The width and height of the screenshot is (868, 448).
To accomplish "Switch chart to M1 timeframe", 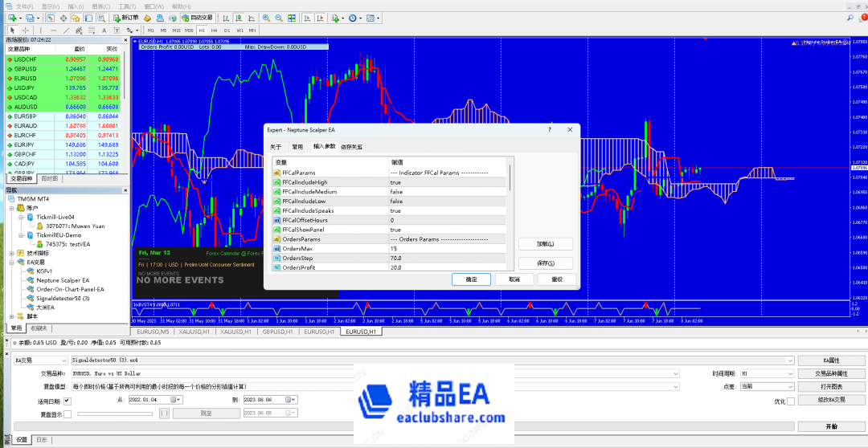I will tap(150, 30).
